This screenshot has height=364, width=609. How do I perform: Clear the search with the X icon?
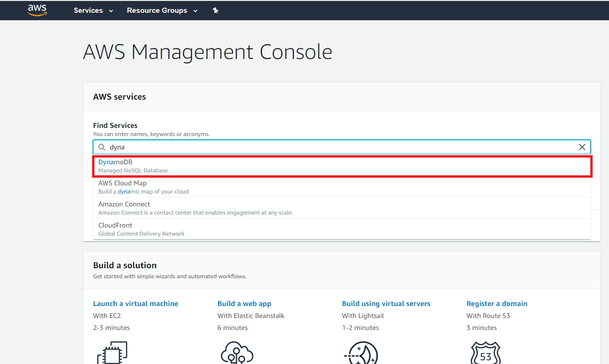(x=582, y=147)
